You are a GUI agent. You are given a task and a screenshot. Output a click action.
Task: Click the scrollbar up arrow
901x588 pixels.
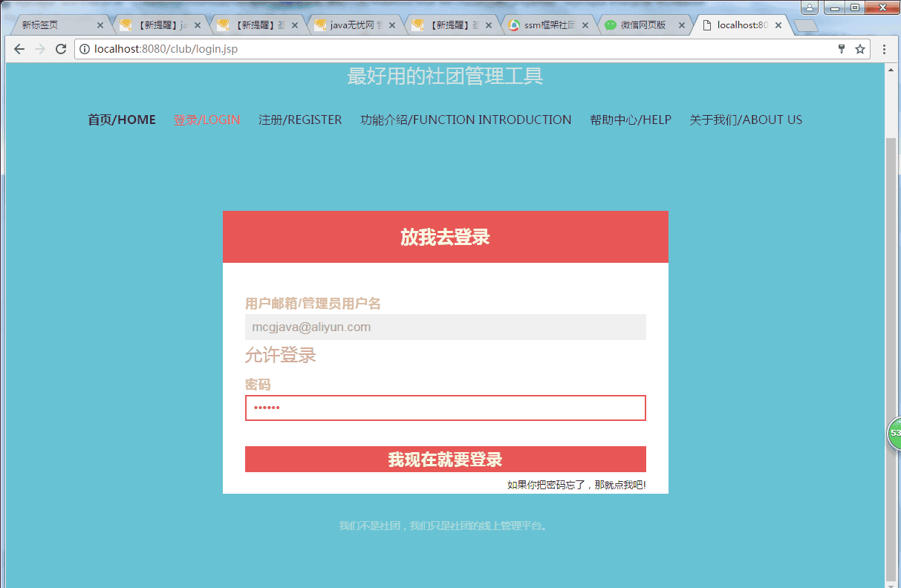[x=891, y=70]
